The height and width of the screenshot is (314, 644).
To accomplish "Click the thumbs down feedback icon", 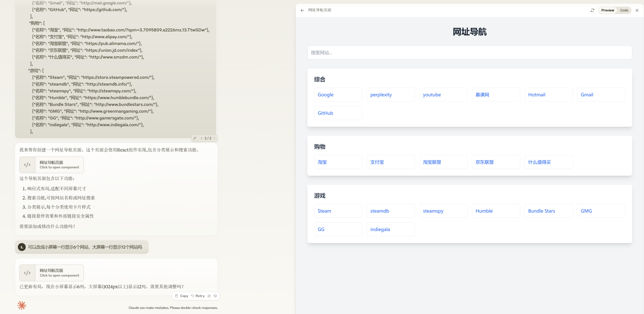I will pyautogui.click(x=215, y=296).
